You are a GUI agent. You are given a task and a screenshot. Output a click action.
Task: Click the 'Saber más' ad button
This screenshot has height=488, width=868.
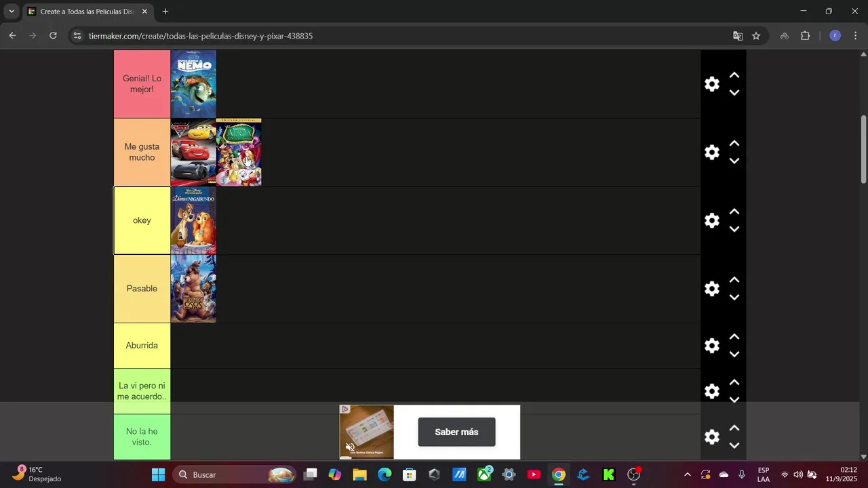coord(456,432)
